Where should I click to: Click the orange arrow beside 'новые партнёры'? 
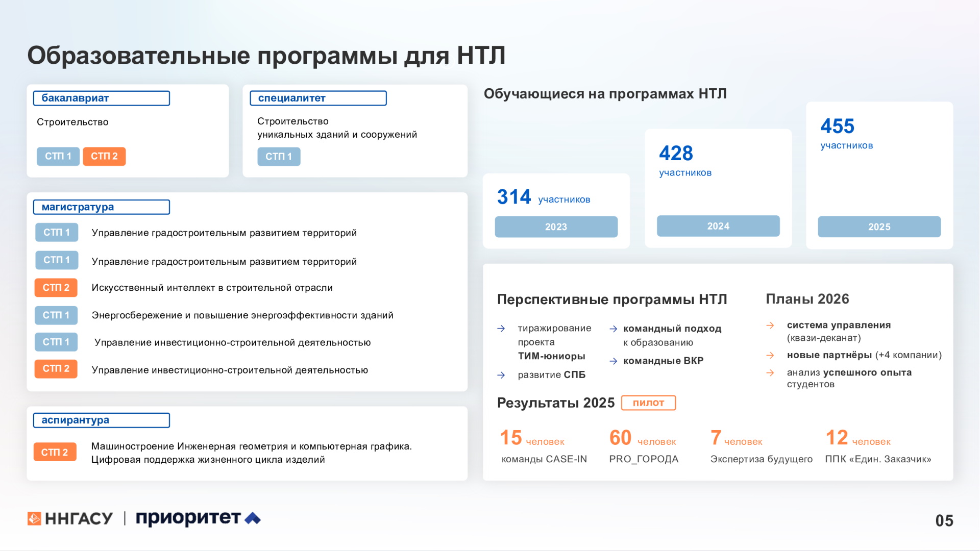pyautogui.click(x=770, y=355)
